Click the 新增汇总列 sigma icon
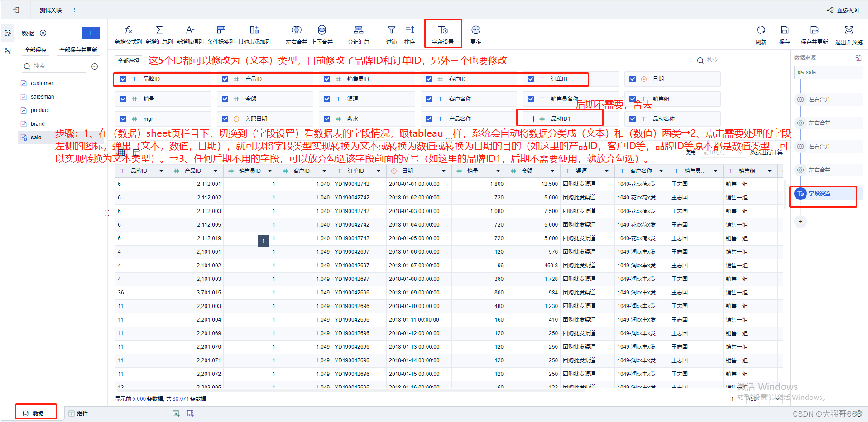Viewport: 868px width, 422px height. (159, 30)
